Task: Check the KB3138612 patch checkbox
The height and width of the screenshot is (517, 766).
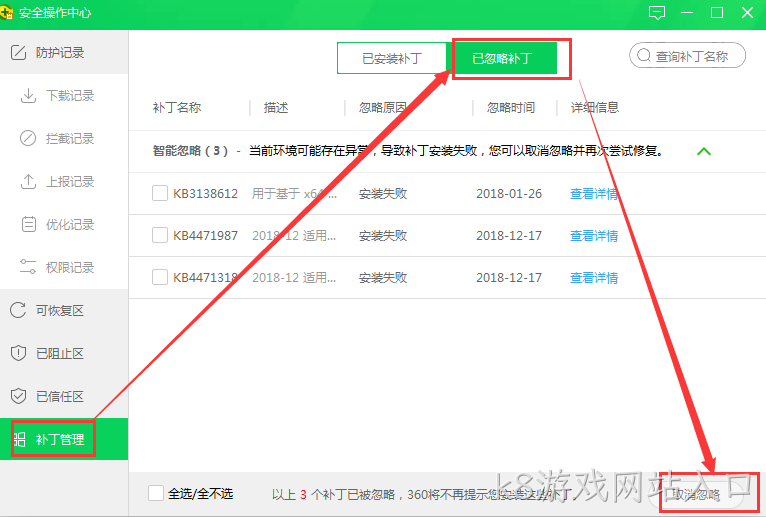Action: 160,194
